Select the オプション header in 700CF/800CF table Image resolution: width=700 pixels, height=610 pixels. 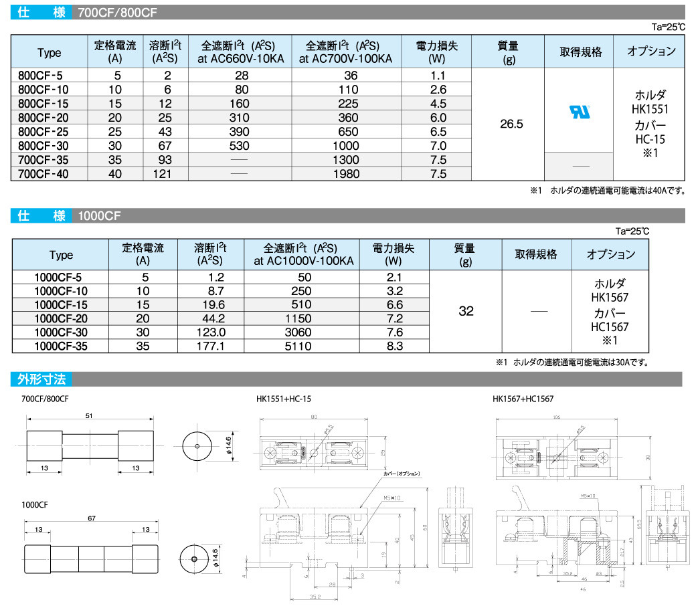pyautogui.click(x=651, y=52)
